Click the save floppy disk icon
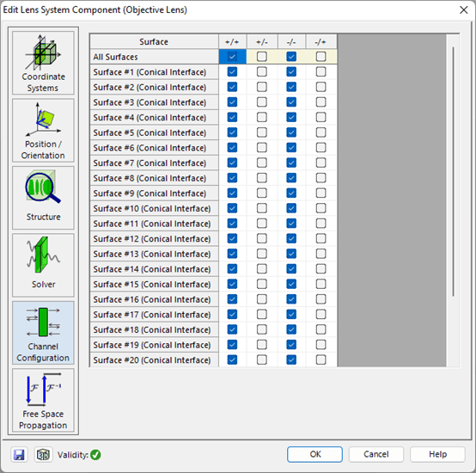Image resolution: width=476 pixels, height=473 pixels. (x=19, y=455)
